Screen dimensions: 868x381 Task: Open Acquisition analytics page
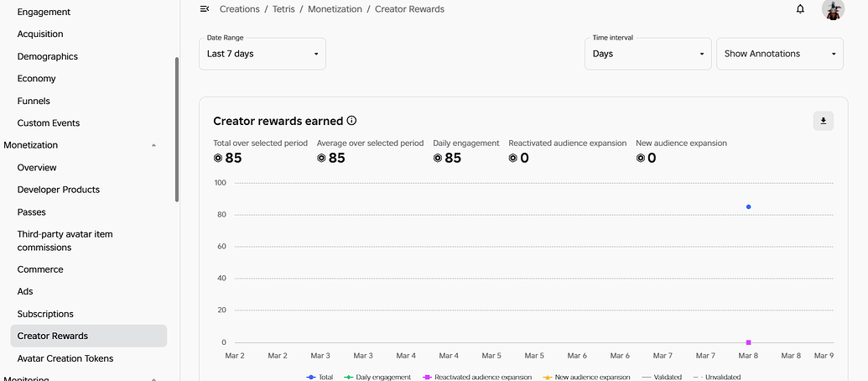(x=40, y=34)
